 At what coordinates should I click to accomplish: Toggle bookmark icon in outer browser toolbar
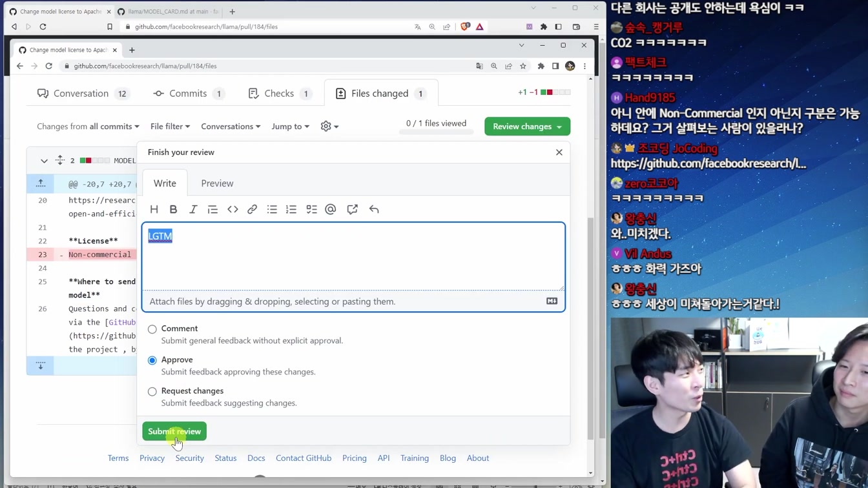click(x=110, y=26)
